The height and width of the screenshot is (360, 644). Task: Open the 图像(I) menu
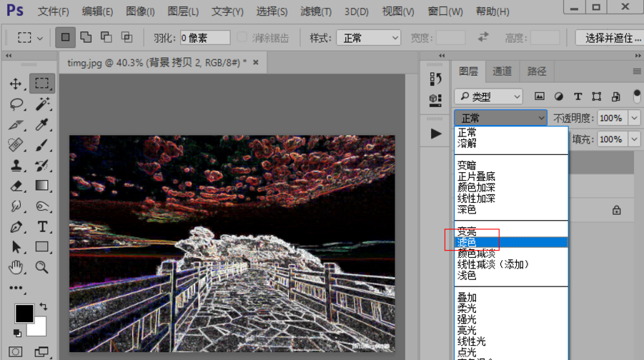pos(140,11)
